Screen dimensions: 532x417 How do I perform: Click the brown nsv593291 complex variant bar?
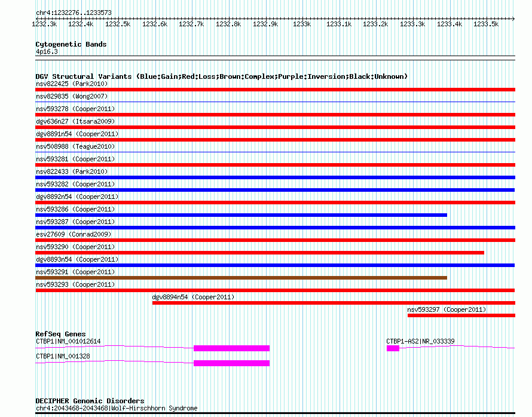point(241,278)
